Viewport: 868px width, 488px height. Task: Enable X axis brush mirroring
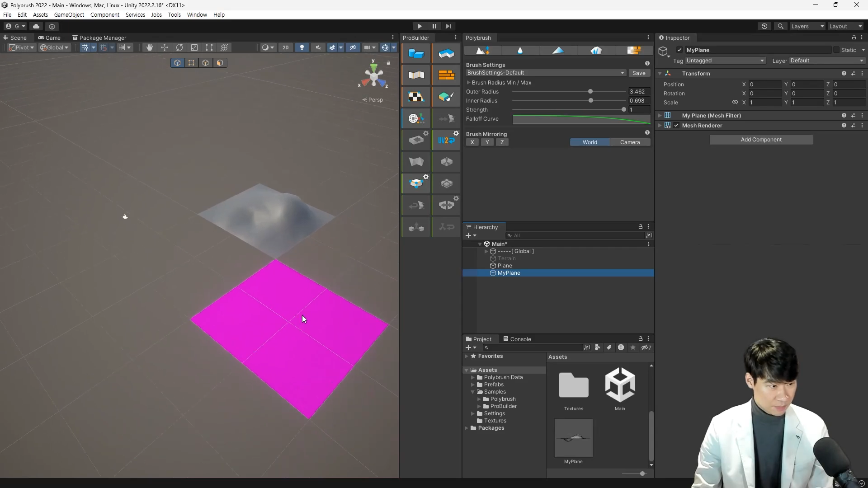[x=472, y=142]
